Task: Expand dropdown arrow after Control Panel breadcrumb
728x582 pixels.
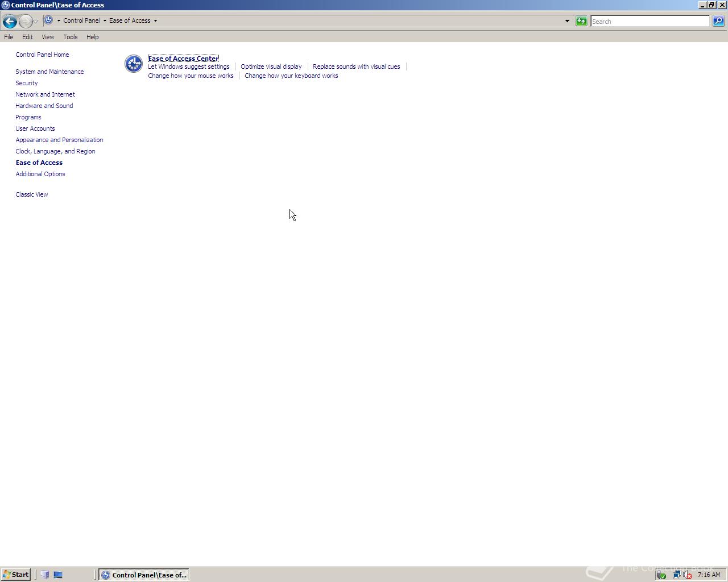Action: coord(105,20)
